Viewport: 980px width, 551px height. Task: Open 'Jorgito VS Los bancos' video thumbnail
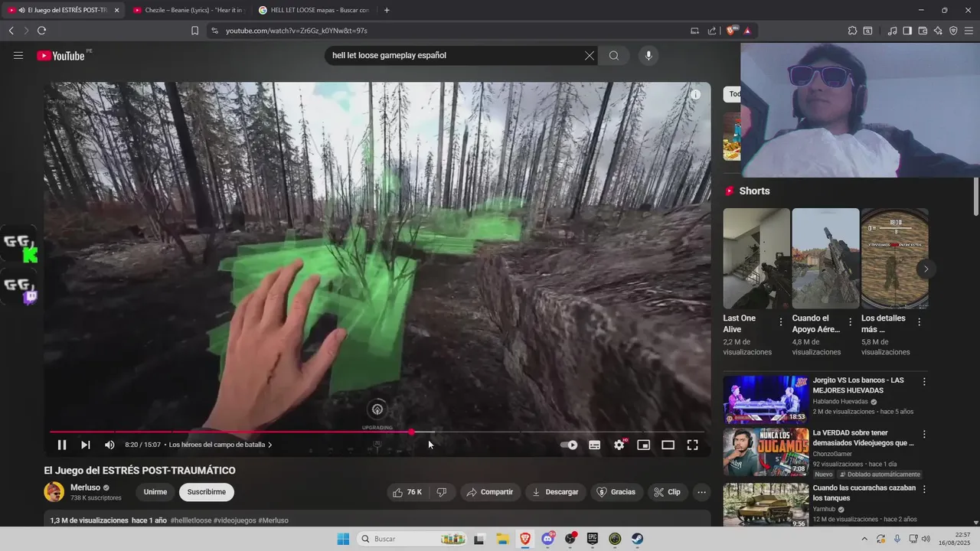tap(766, 399)
